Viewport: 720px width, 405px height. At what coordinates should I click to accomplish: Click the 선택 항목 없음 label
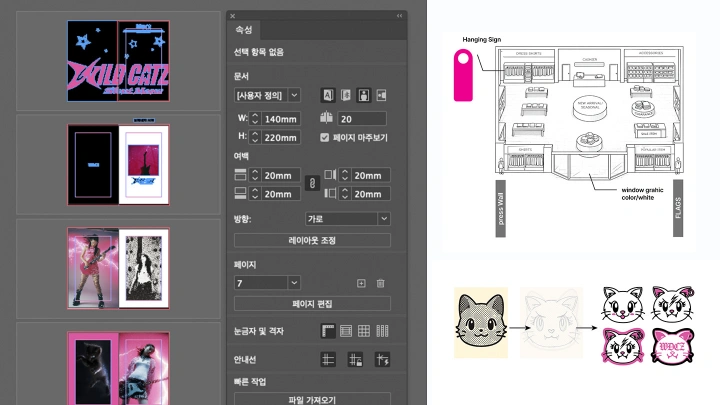259,52
